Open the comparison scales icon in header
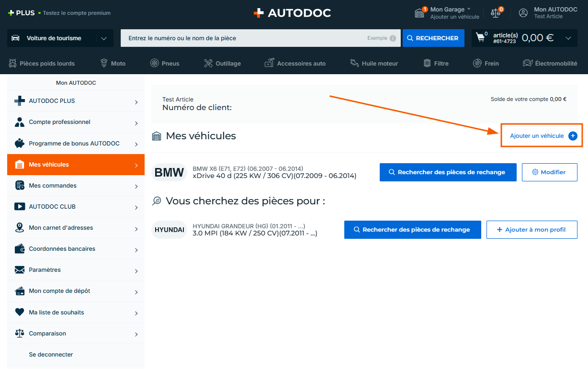 (x=496, y=13)
